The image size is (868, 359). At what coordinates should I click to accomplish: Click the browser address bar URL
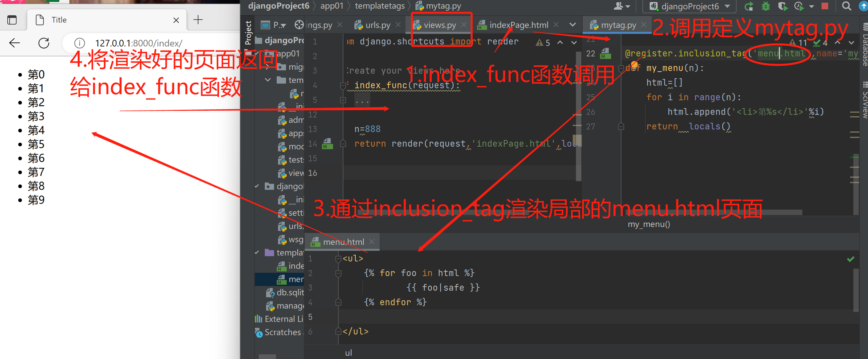point(138,43)
